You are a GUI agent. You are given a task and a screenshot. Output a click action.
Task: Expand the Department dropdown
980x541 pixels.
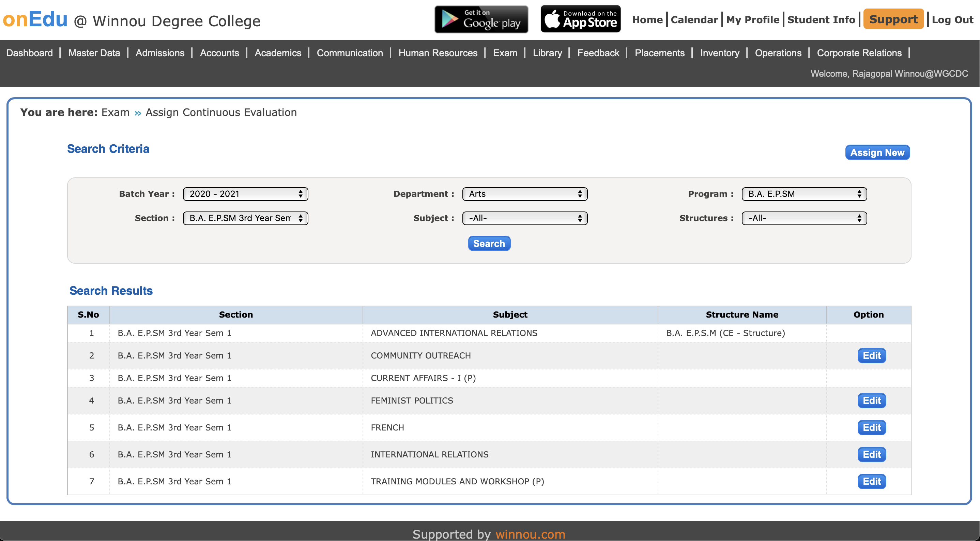524,194
